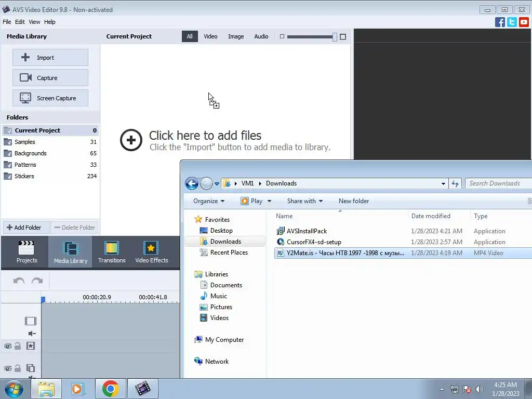This screenshot has height=399, width=532.
Task: Select the Image media filter tab
Action: (236, 36)
